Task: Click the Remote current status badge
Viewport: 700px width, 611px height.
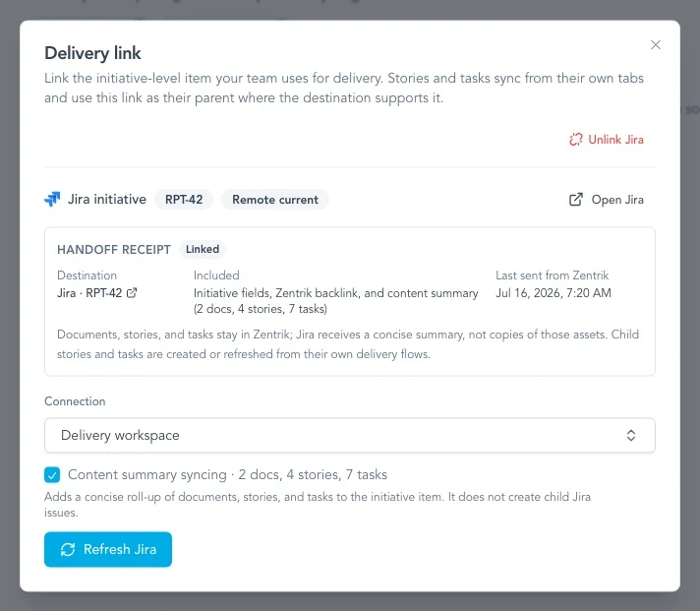Action: point(275,199)
